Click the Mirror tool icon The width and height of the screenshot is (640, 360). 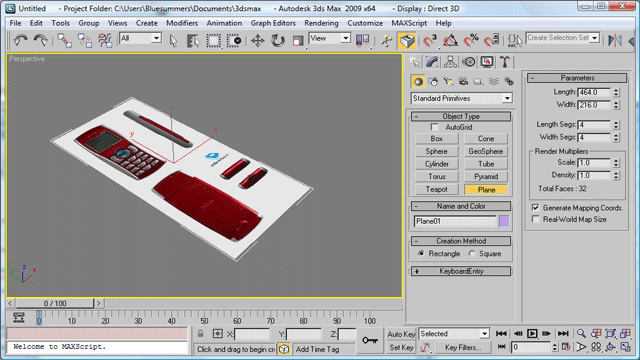pyautogui.click(x=615, y=40)
